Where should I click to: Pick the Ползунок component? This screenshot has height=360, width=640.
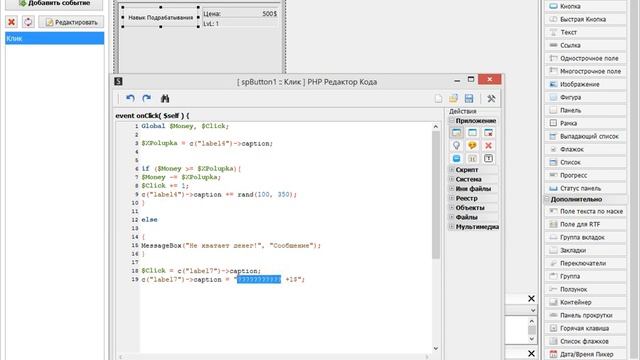[585, 289]
